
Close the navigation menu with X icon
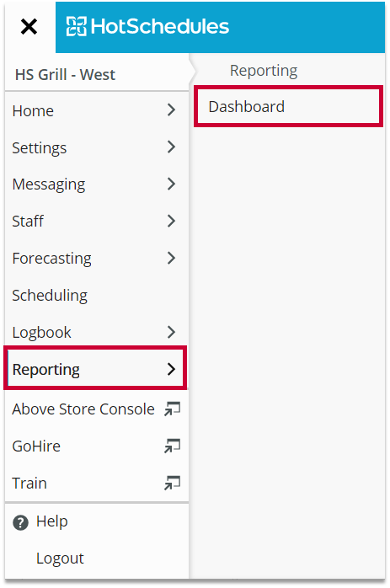pyautogui.click(x=29, y=27)
